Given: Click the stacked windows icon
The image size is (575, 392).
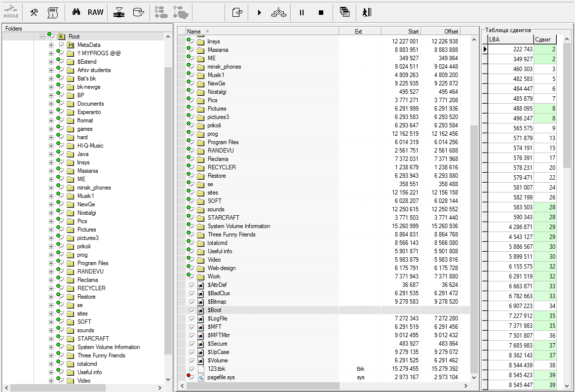Looking at the screenshot, I should click(345, 12).
